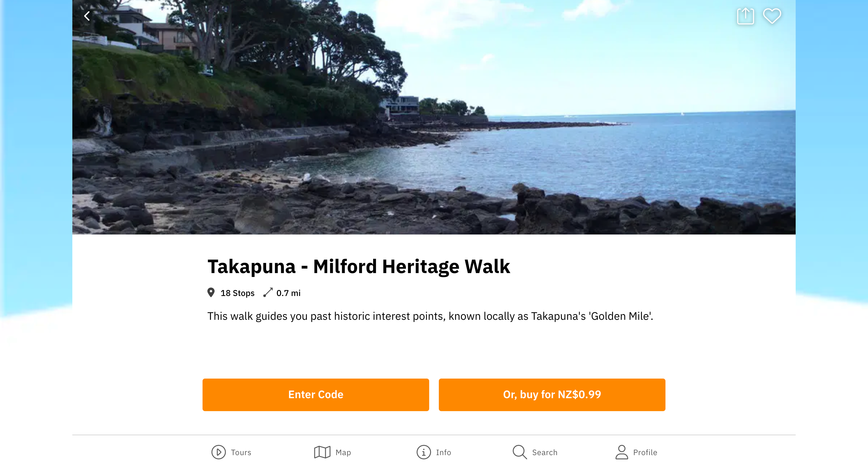Open the folded Map icon
The image size is (868, 469).
tap(322, 452)
